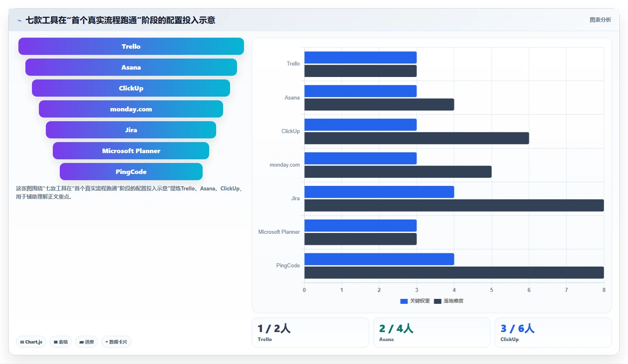The image size is (628, 364).
Task: Click the x-axis tick value 0
Action: 304,290
